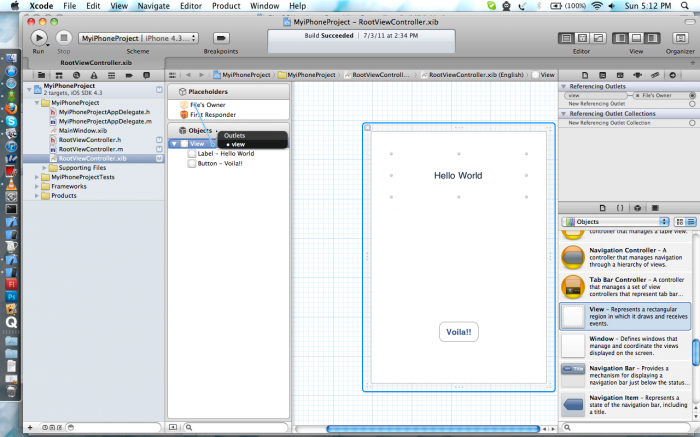Click the Stop button in the toolbar
700x437 pixels.
(64, 38)
